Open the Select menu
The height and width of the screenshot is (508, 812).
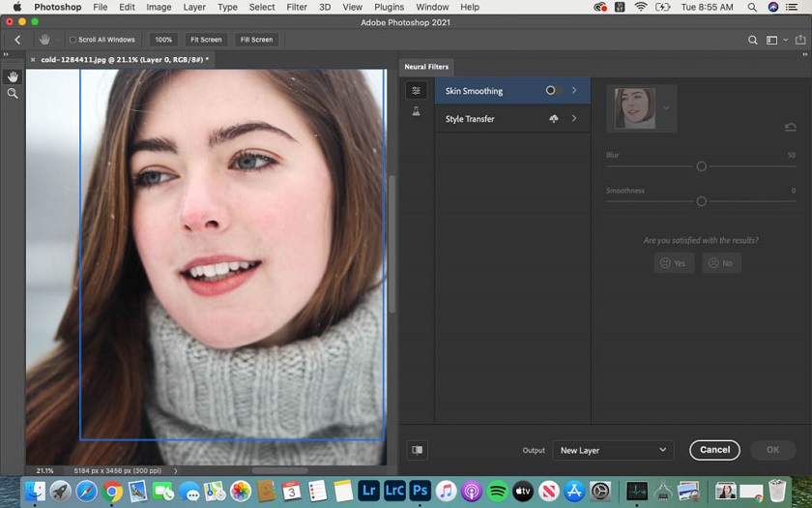tap(262, 8)
